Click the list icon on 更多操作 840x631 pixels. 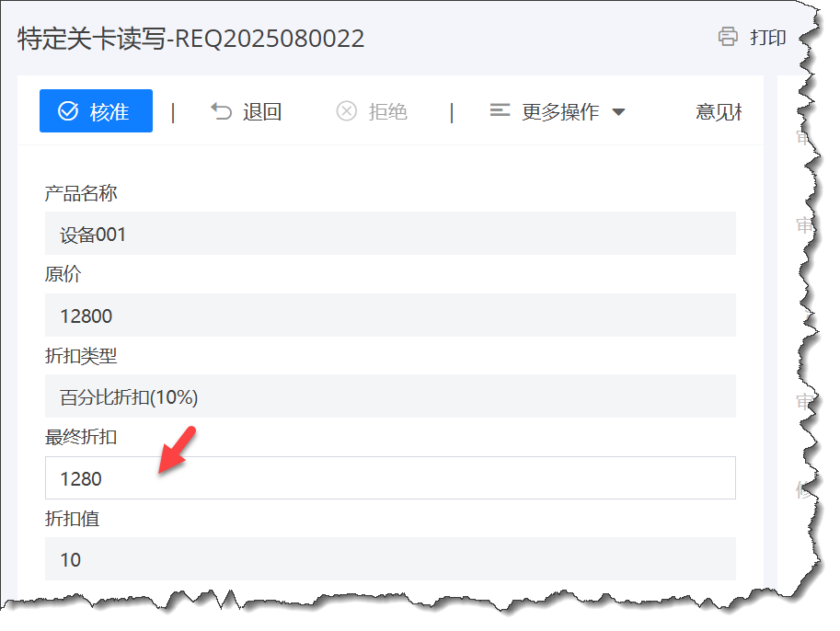click(500, 110)
